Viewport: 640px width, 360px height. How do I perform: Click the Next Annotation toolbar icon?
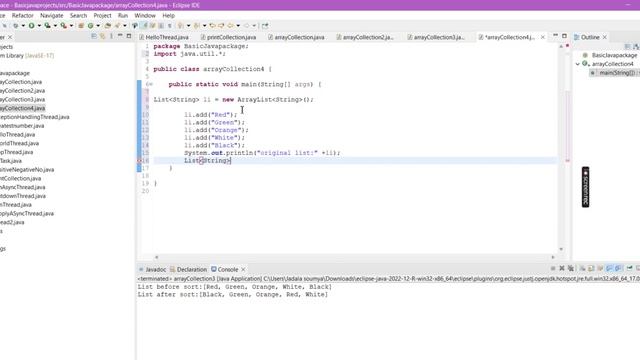click(x=180, y=26)
